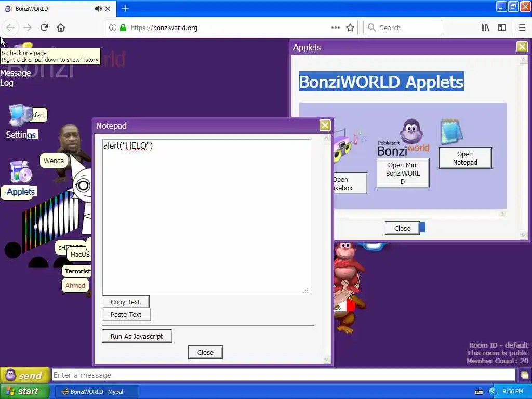This screenshot has width=532, height=399.
Task: Close the BonziWORLD browser tab
Action: coord(108,9)
